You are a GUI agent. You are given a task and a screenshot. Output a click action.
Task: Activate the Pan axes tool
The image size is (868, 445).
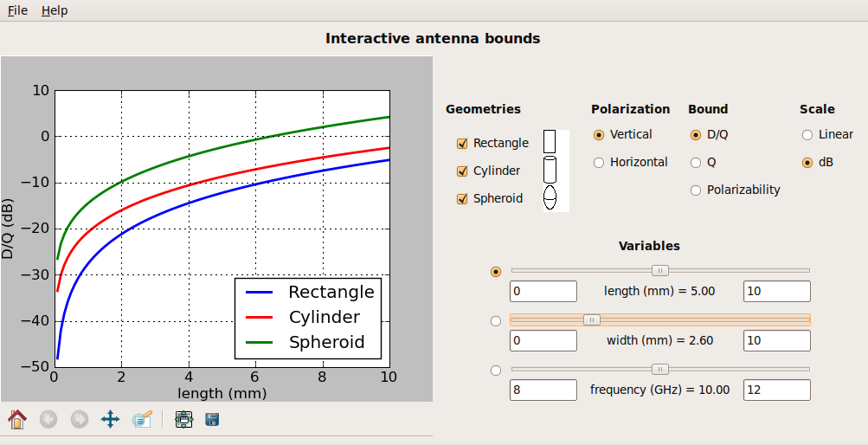tap(110, 419)
